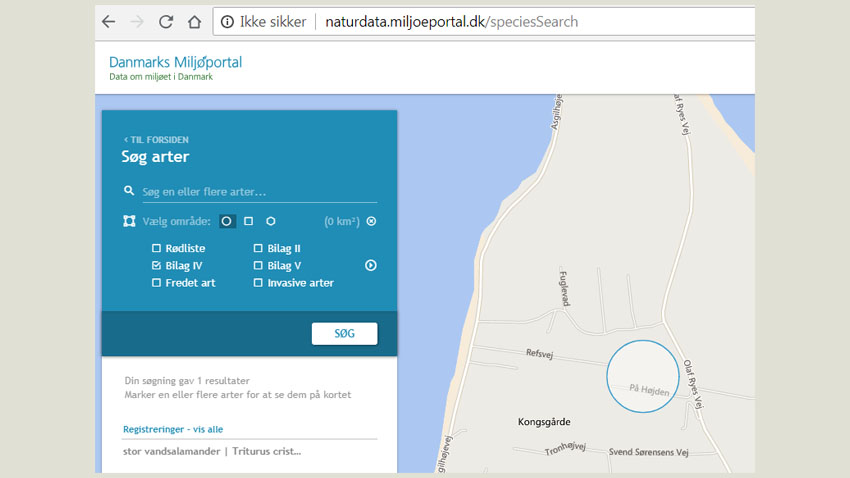Click the magnifier icon in the species search
The image size is (850, 478).
tap(129, 191)
